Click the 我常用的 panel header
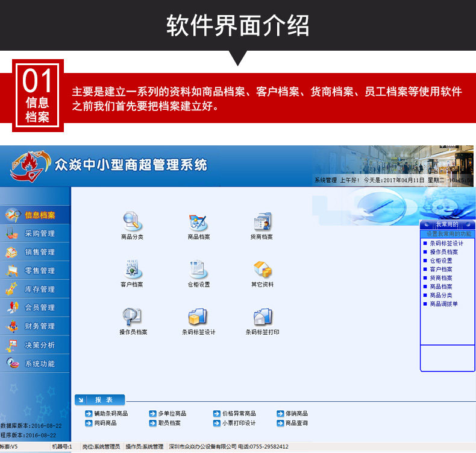Viewport: 476px width, 453px height. pos(448,224)
